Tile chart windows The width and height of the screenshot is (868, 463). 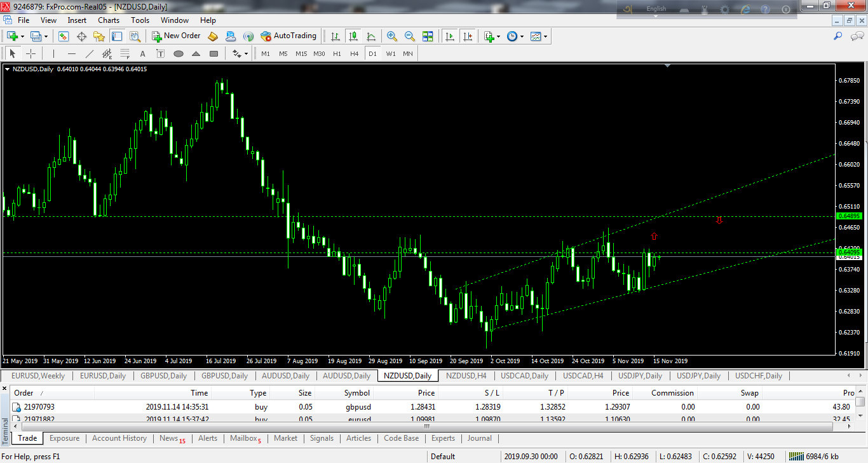[428, 36]
